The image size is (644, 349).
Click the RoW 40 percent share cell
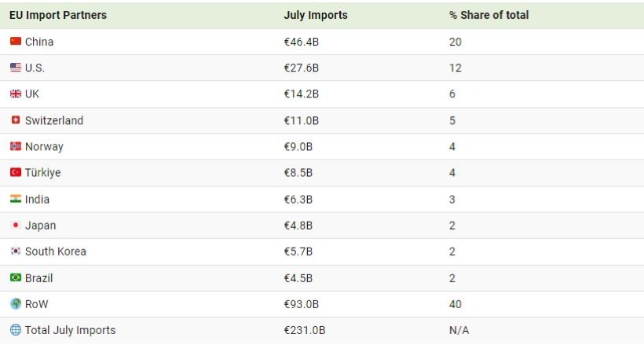[x=456, y=304]
